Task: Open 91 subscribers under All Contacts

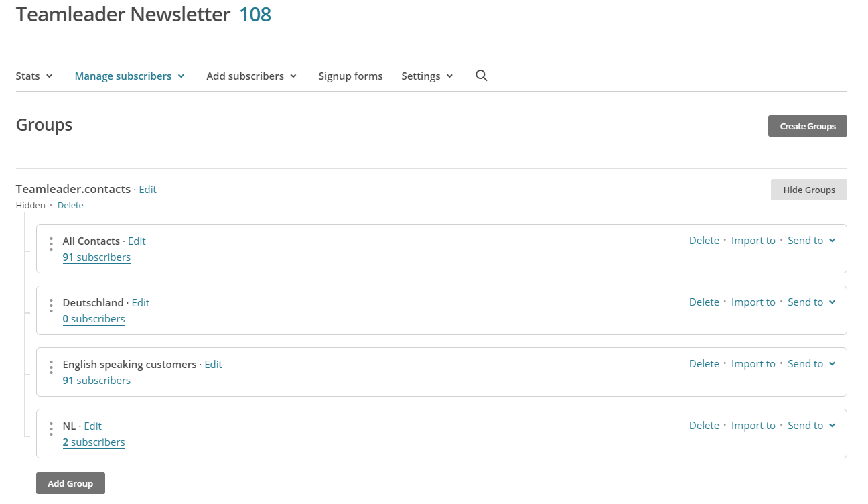Action: 96,257
